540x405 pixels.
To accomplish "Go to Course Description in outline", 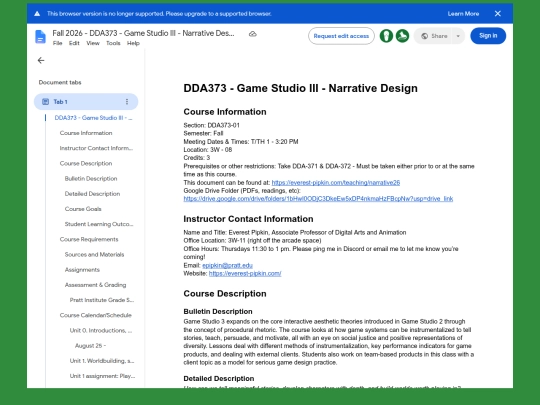I will (86, 163).
